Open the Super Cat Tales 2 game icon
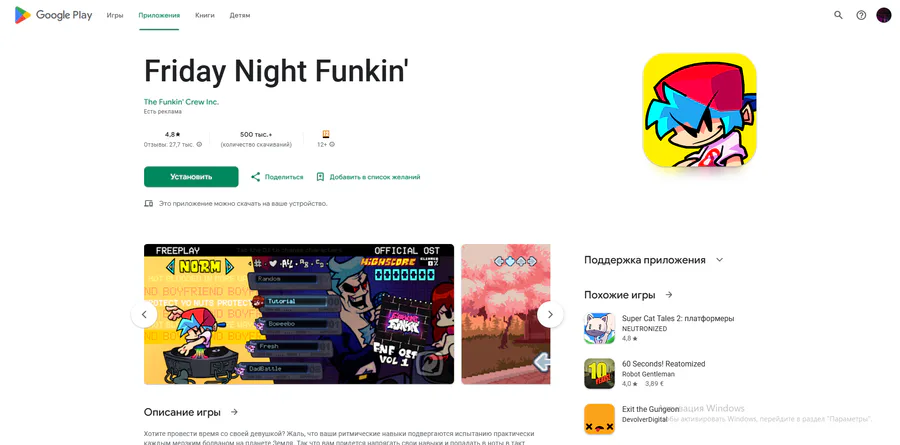Viewport: 900px width, 445px height. click(599, 328)
